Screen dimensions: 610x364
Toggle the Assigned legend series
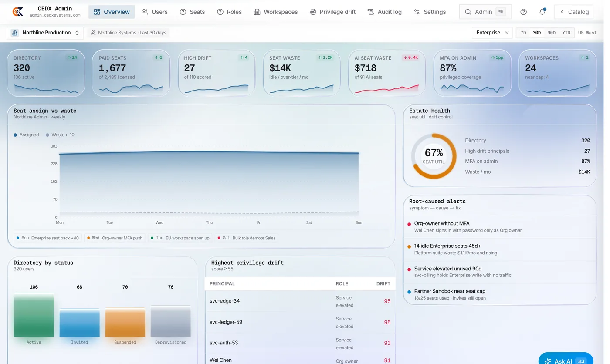coord(26,135)
